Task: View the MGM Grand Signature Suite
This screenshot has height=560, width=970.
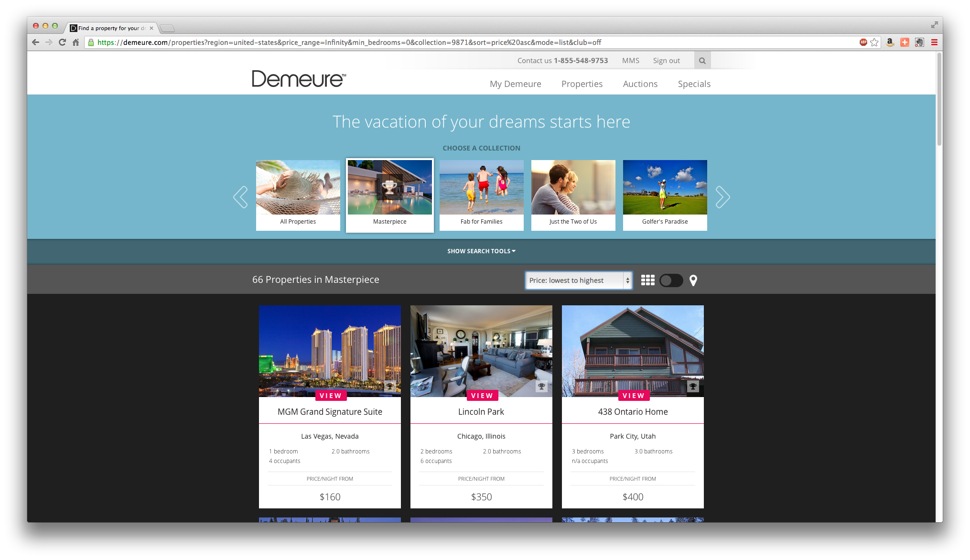Action: [x=330, y=396]
